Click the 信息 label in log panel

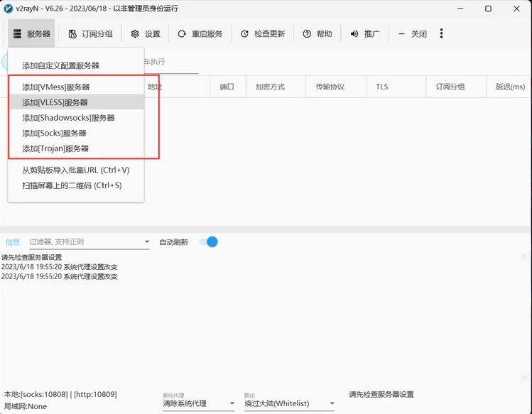click(x=13, y=242)
